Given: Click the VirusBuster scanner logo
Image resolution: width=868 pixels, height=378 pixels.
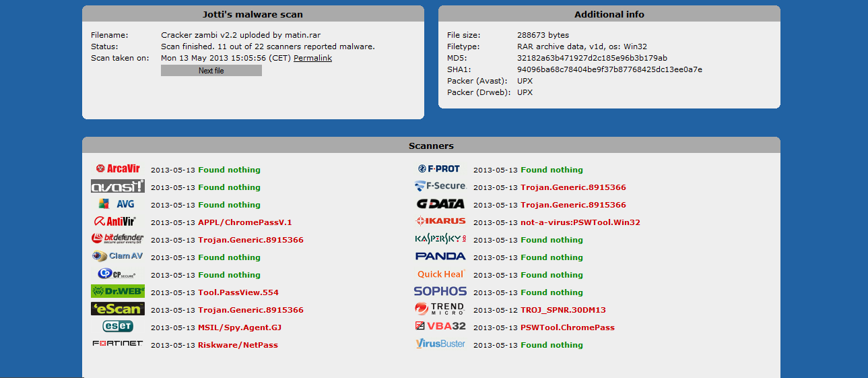Looking at the screenshot, I should click(x=440, y=344).
